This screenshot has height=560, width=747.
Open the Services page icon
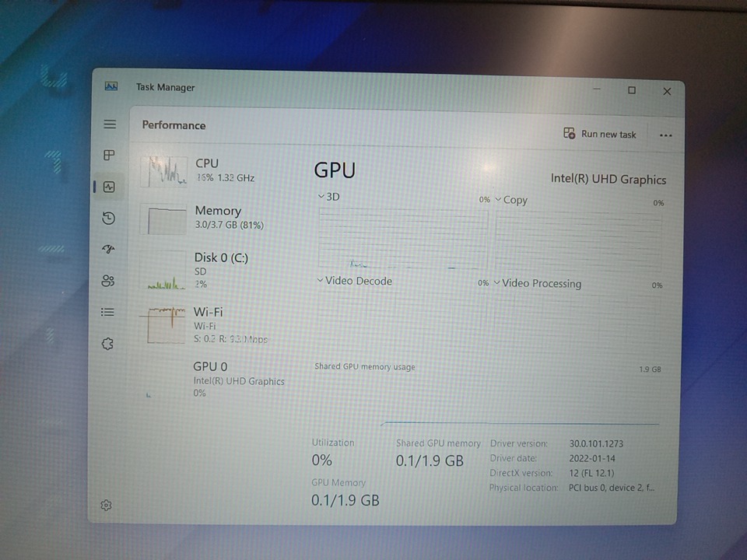coord(108,343)
